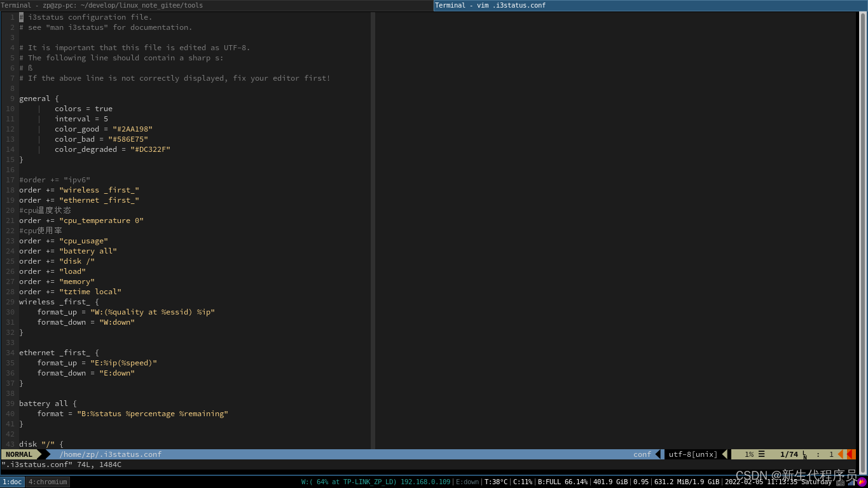Screen dimensions: 868x488
Task: Click the B:FULL 66.14% battery status
Action: (x=563, y=482)
